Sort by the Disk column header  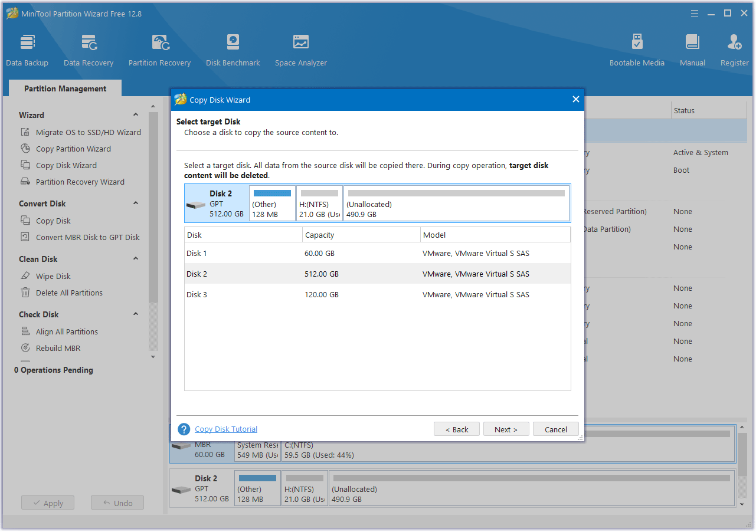[243, 235]
